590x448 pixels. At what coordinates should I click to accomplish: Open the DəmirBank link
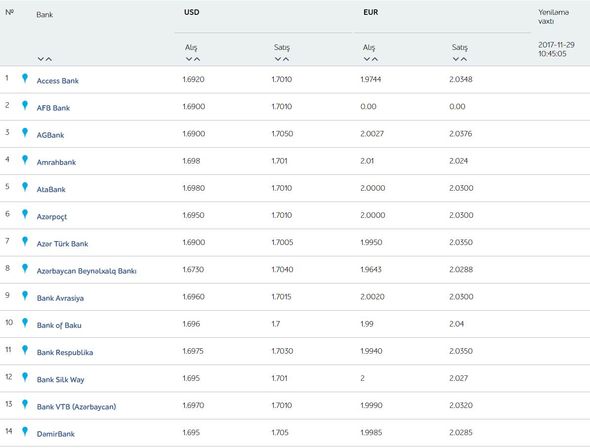point(55,434)
